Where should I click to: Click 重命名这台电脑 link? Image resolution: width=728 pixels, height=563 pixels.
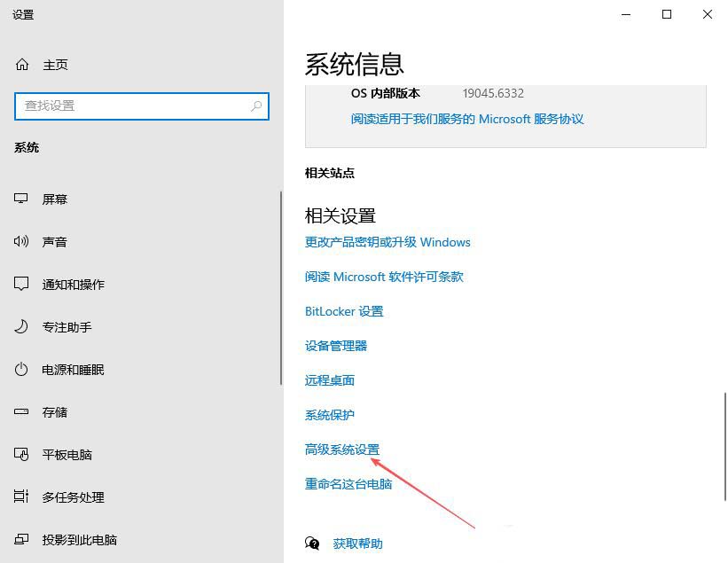[x=348, y=483]
